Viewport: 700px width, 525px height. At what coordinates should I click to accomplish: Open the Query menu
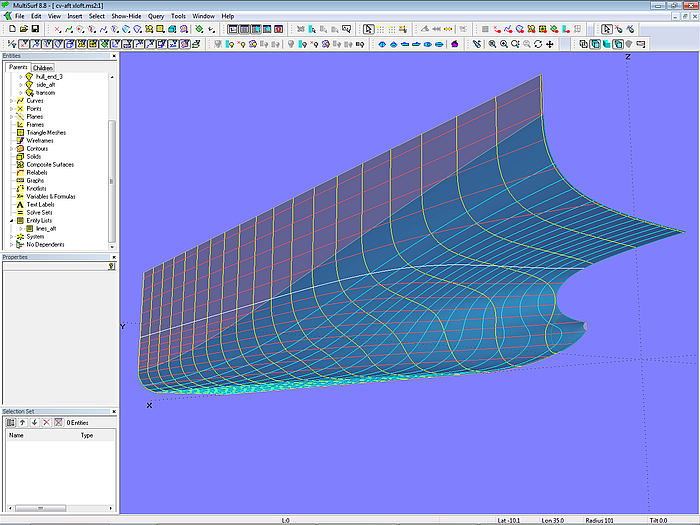[156, 16]
